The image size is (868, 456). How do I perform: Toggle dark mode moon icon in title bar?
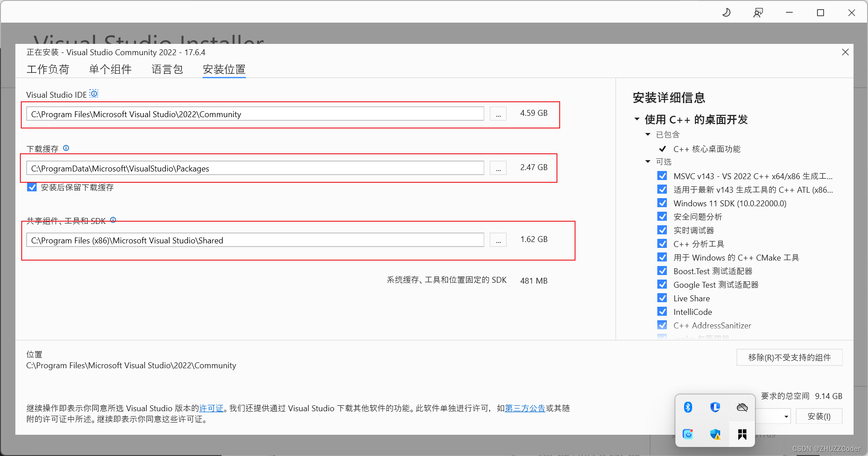[726, 13]
